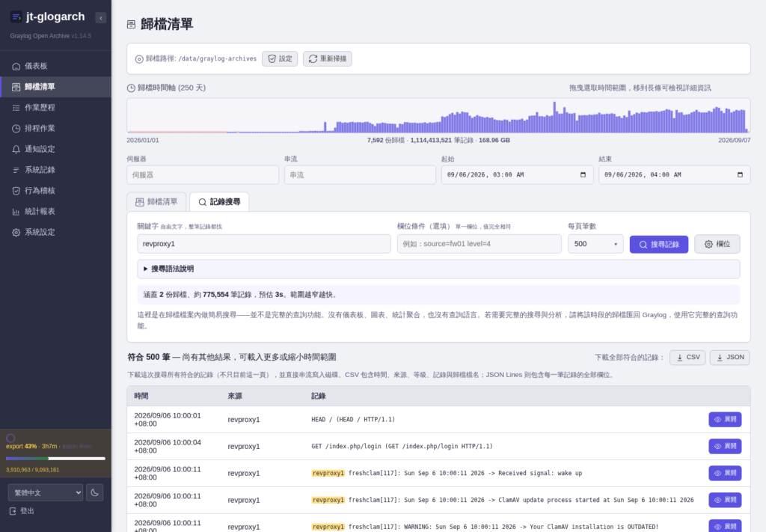Click the 搜尋記錄 search button
This screenshot has height=532, width=766.
coord(659,244)
